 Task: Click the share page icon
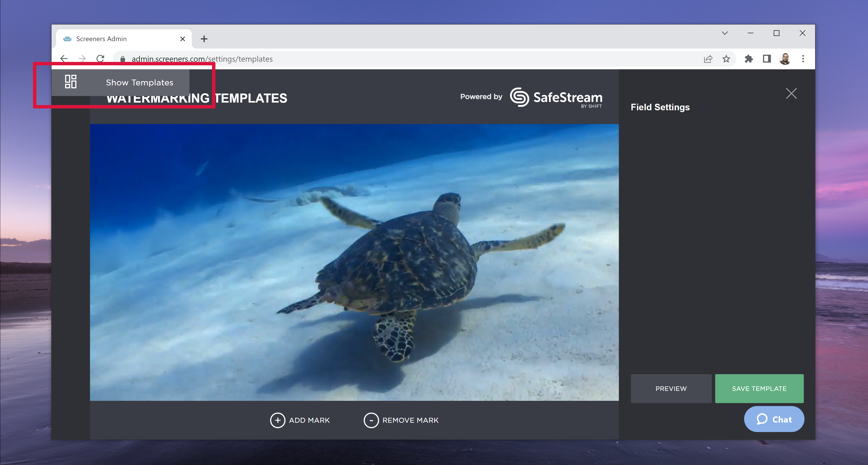[x=708, y=59]
